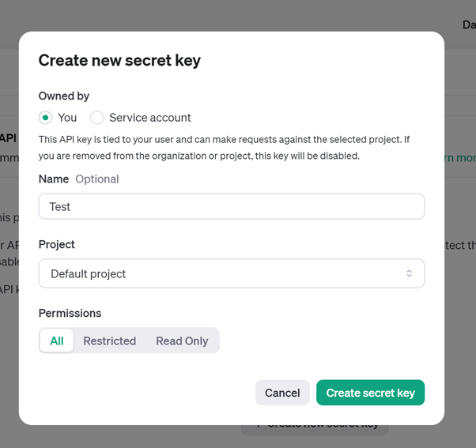476x448 pixels.
Task: Select the All permissions tab
Action: tap(57, 341)
